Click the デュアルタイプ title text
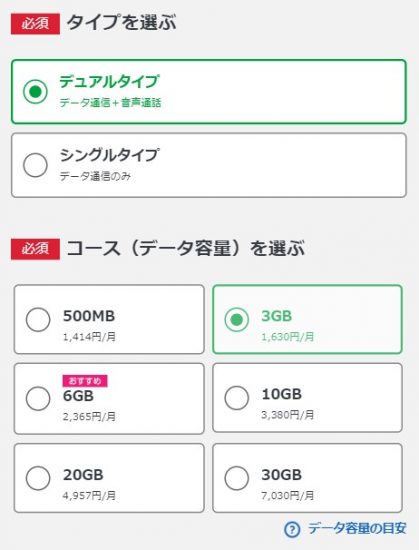The width and height of the screenshot is (419, 550). point(109,82)
